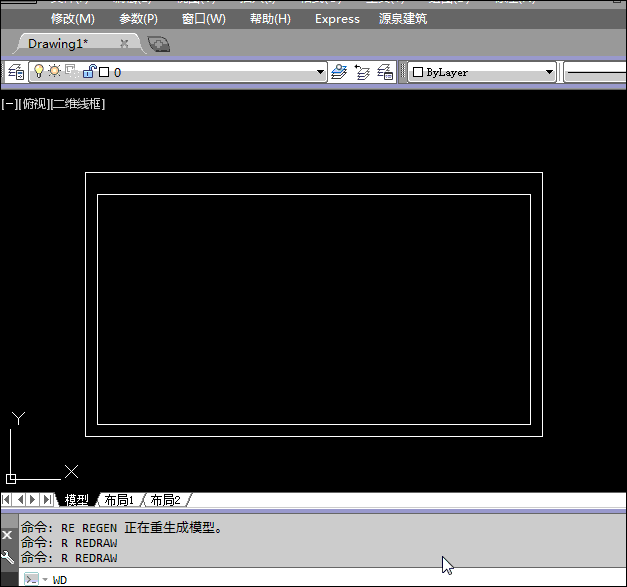Click the [二维线框] visual style control
The image size is (627, 587).
(78, 104)
